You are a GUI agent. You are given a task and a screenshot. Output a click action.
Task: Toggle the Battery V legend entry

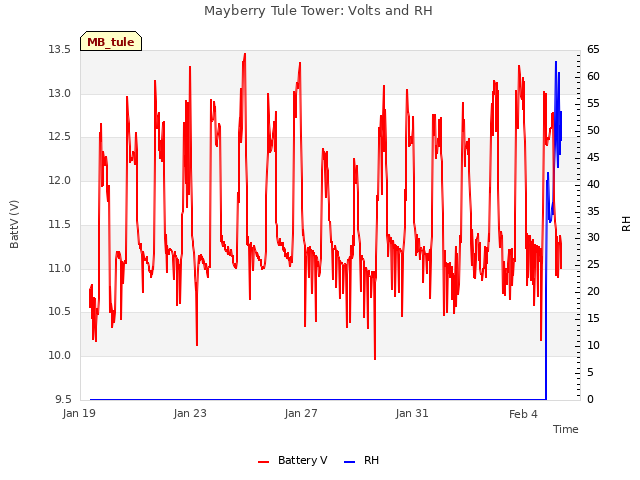pos(293,460)
